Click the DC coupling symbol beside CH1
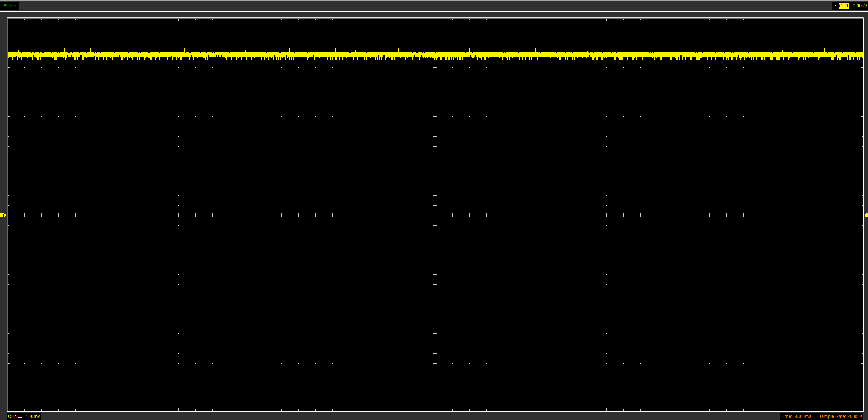Screen dimensions: 868x420 point(20,417)
